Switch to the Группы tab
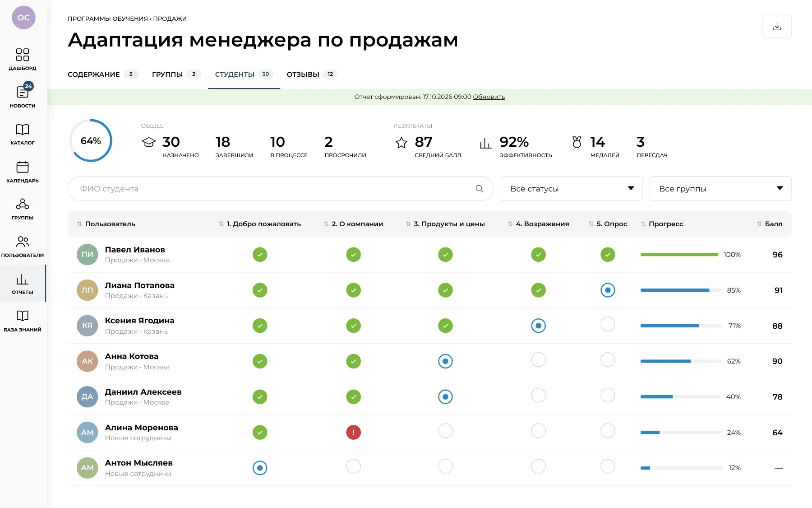This screenshot has height=508, width=812. pos(176,74)
